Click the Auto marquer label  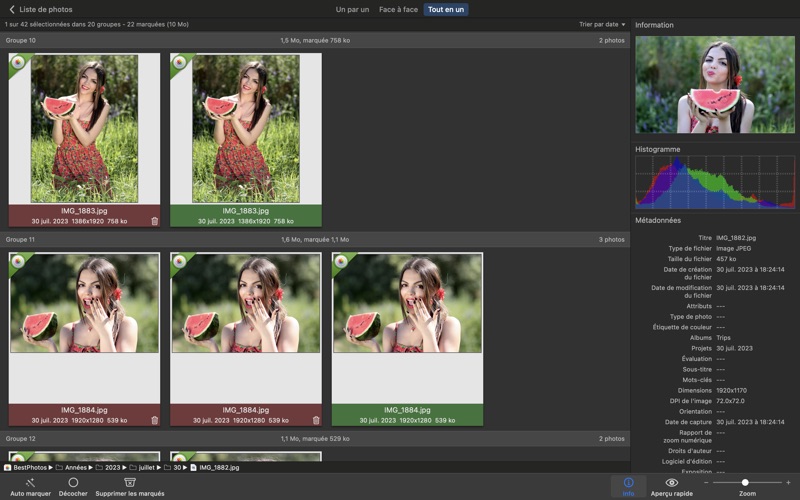click(x=30, y=493)
